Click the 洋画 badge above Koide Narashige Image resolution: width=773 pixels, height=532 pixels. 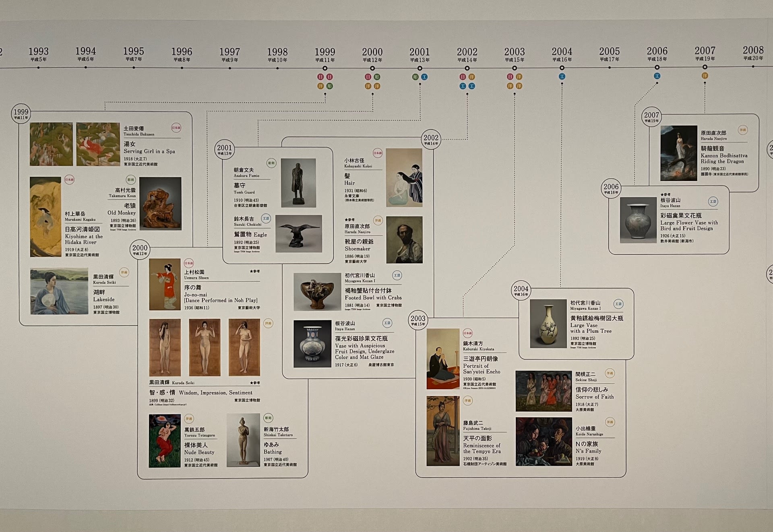coord(610,422)
